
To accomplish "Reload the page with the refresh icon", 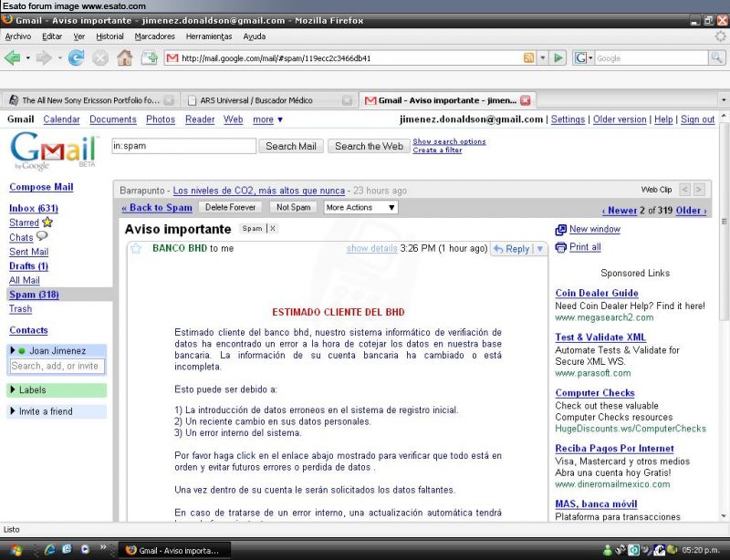I will 76,58.
